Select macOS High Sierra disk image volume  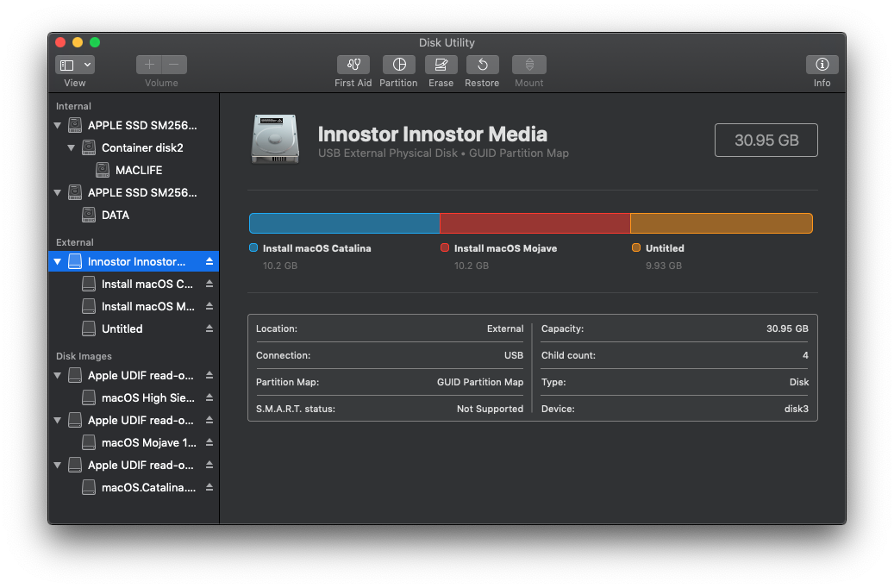147,397
